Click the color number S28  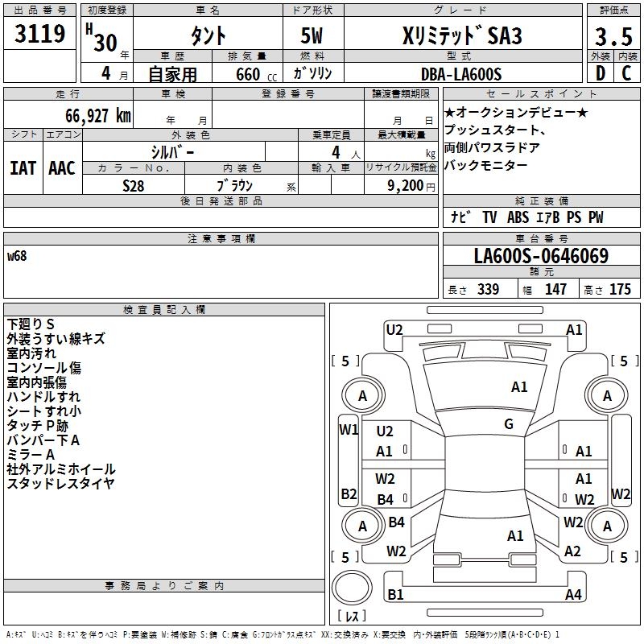(x=134, y=186)
